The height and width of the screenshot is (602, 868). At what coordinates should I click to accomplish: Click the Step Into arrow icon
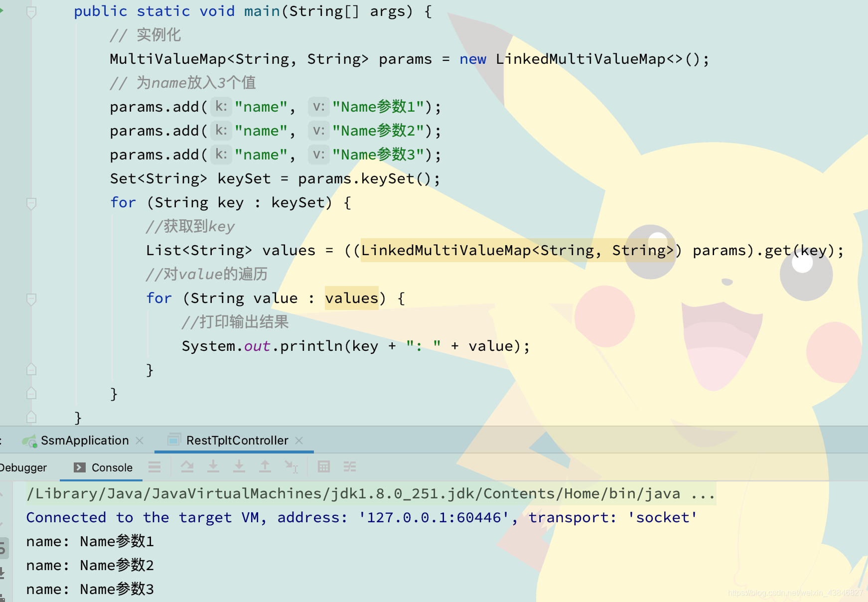click(x=213, y=467)
